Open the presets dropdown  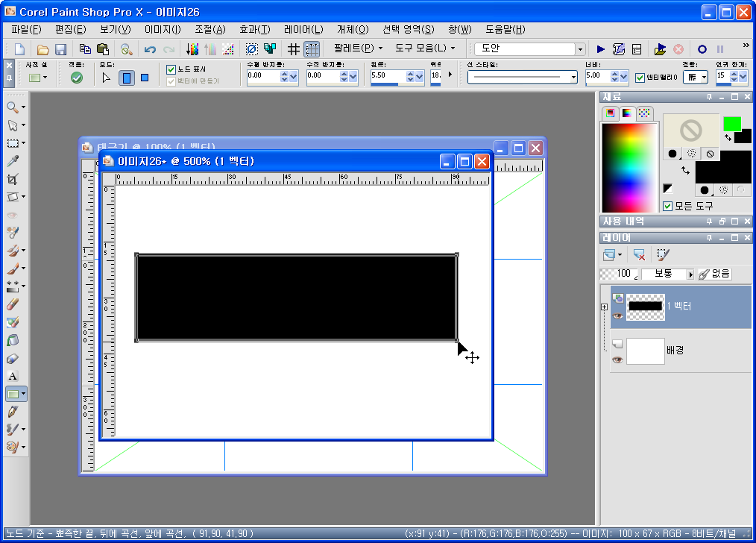(x=38, y=78)
